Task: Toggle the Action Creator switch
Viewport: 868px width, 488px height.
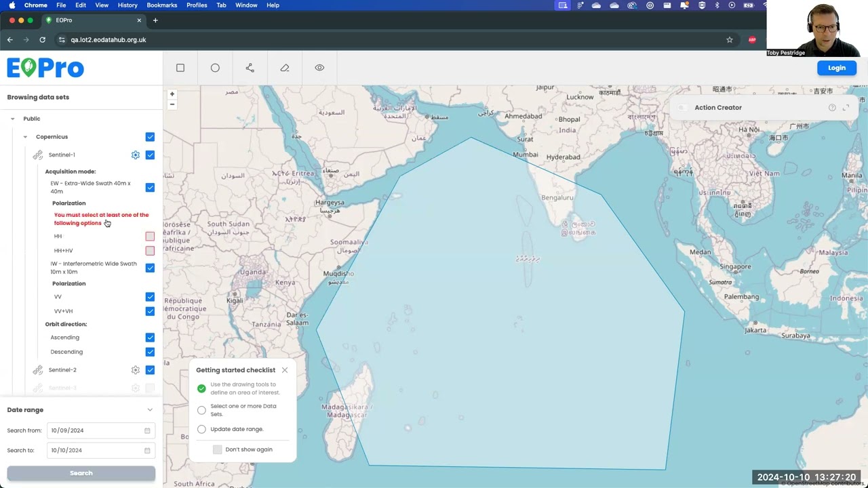Action: point(682,108)
